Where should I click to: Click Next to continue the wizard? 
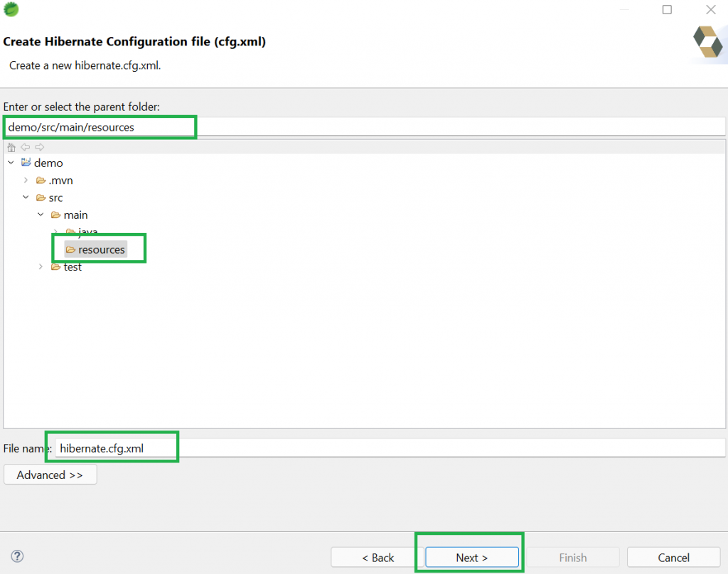tap(472, 557)
